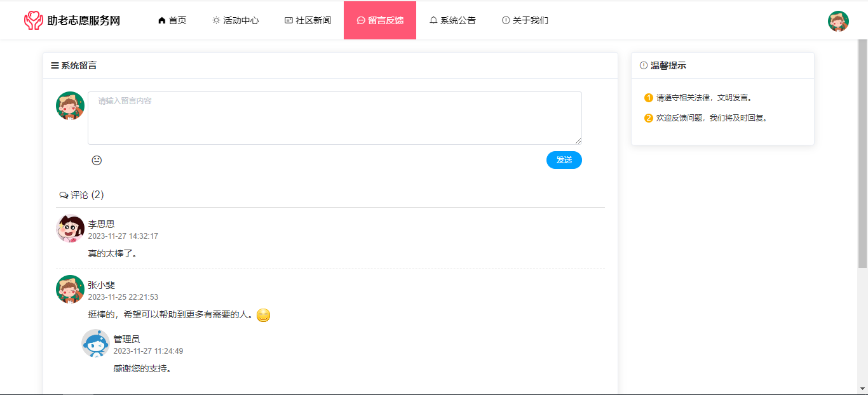Go to the 首页 tab
This screenshot has width=868, height=395.
172,20
